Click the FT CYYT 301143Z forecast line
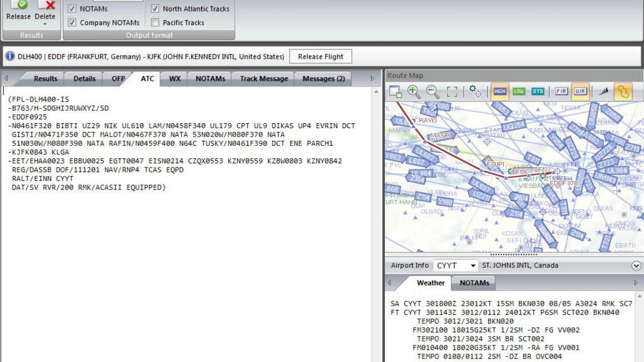The image size is (644, 362). pyautogui.click(x=505, y=312)
